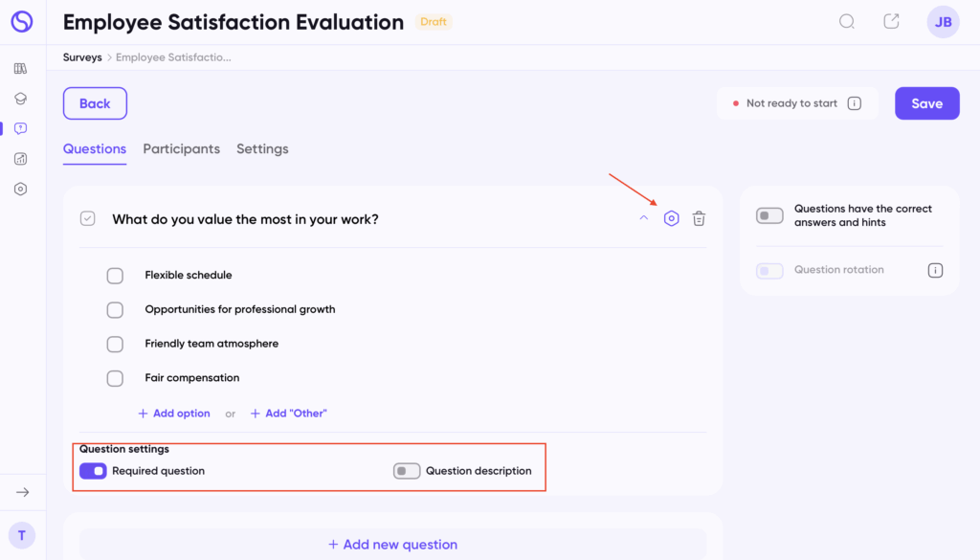This screenshot has height=560, width=980.
Task: Delete the question with trash icon
Action: 700,219
